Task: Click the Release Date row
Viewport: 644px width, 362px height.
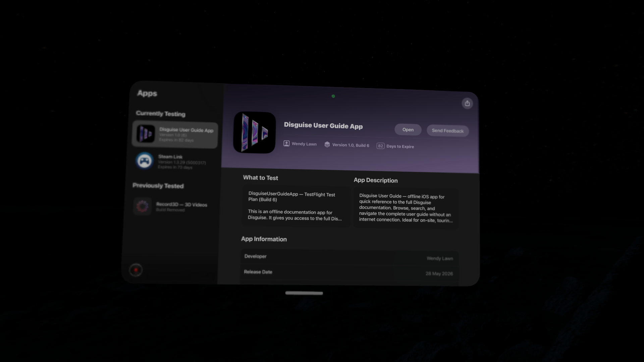Action: [x=348, y=273]
